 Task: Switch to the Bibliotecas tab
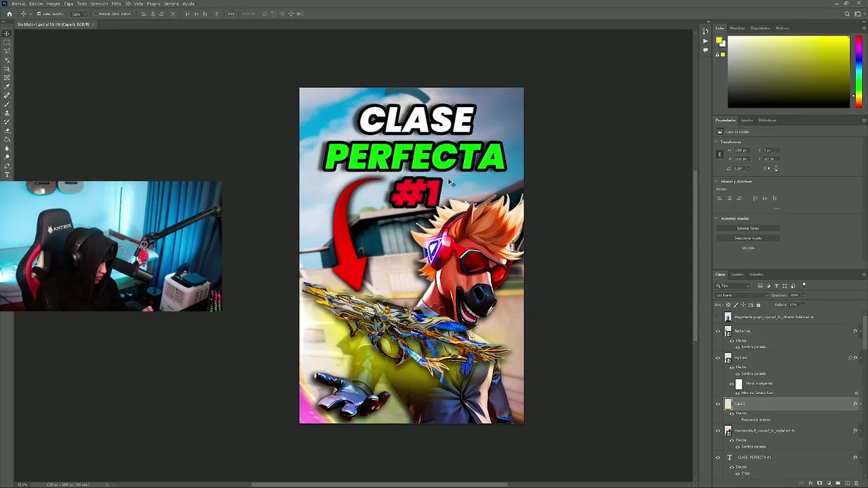click(x=768, y=120)
